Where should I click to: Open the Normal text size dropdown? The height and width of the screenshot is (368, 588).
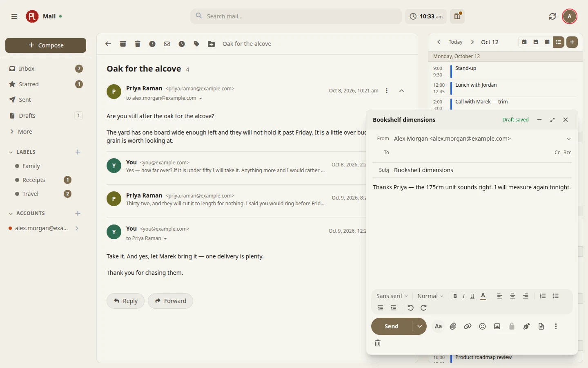tap(430, 296)
